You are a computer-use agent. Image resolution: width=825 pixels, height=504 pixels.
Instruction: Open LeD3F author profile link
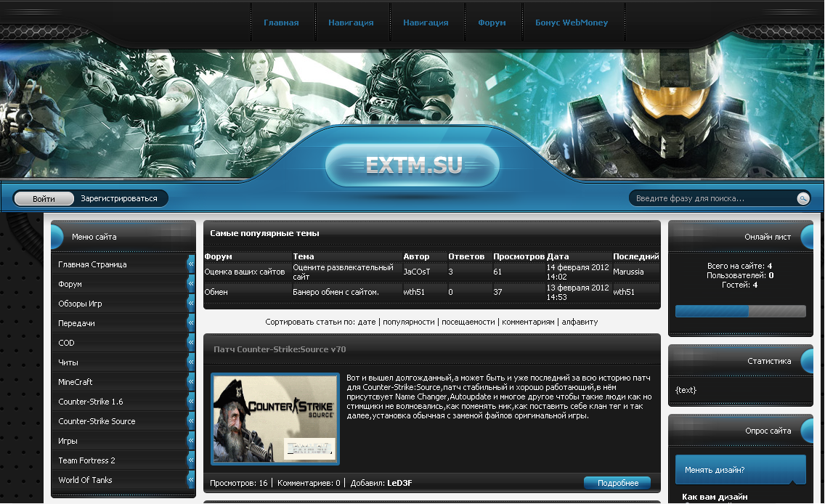tap(399, 483)
